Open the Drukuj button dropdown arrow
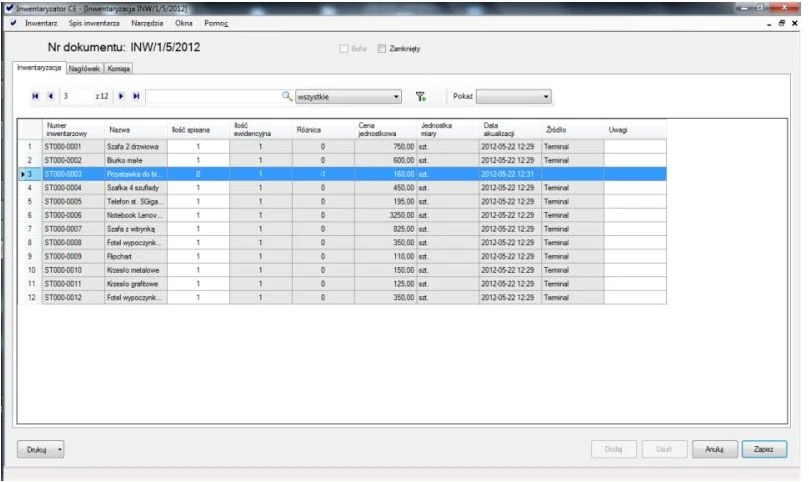 click(60, 449)
